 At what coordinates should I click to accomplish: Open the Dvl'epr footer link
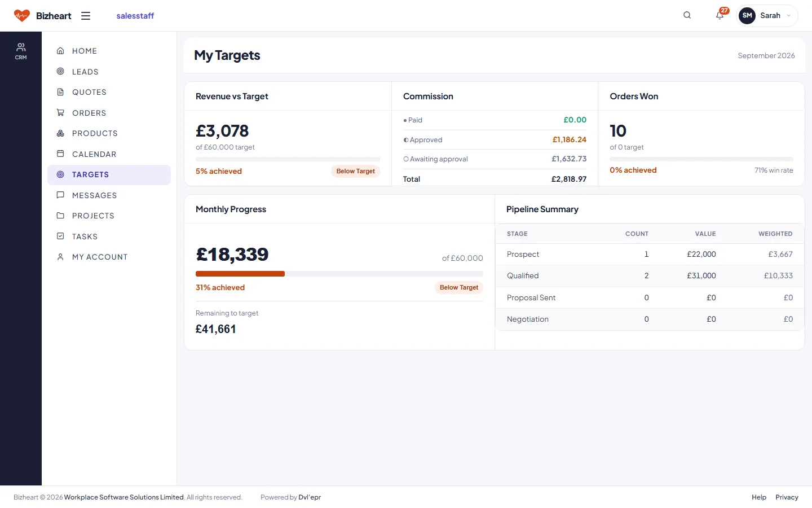point(310,497)
